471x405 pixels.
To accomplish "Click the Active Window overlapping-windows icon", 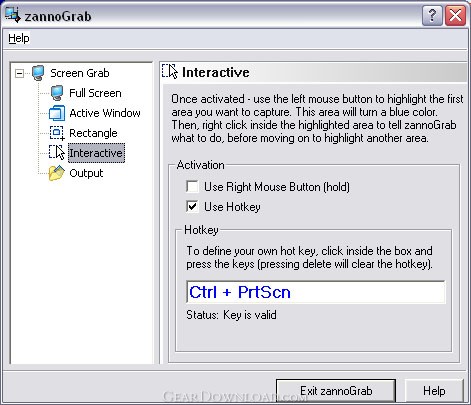I will [57, 113].
